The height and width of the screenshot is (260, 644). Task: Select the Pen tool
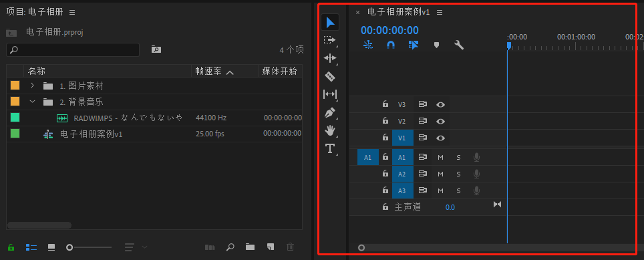(330, 112)
